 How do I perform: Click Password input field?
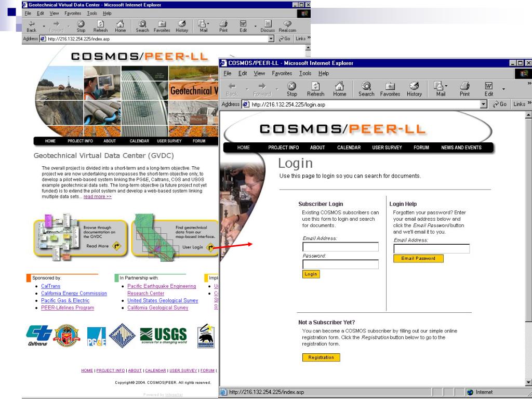pyautogui.click(x=340, y=264)
